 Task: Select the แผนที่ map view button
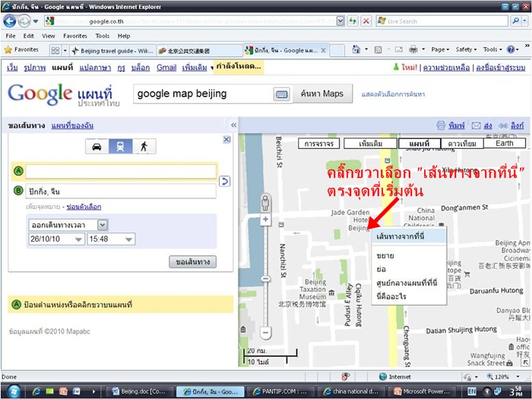(x=420, y=144)
